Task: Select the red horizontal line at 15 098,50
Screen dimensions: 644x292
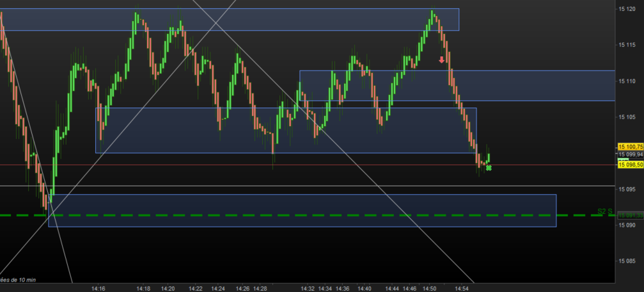Action: (307, 165)
